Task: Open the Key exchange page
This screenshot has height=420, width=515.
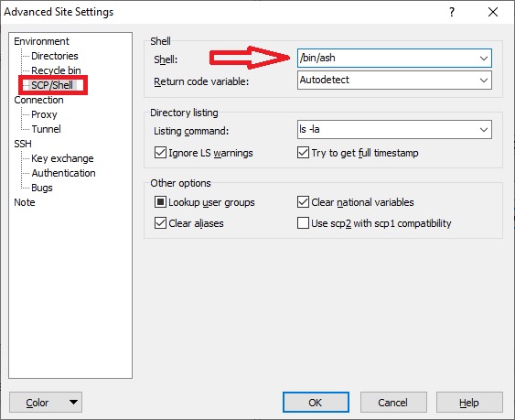Action: [x=62, y=158]
